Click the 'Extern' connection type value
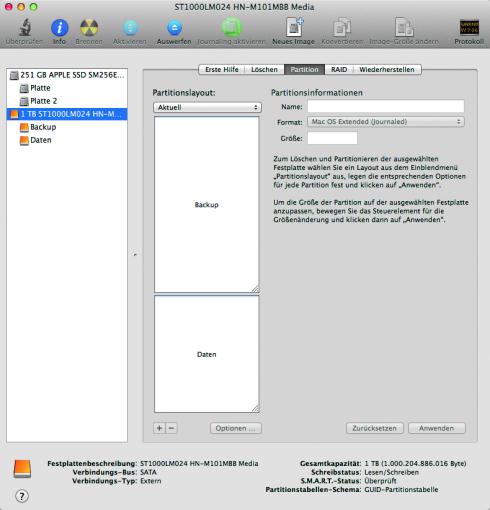This screenshot has height=510, width=490. (x=151, y=481)
